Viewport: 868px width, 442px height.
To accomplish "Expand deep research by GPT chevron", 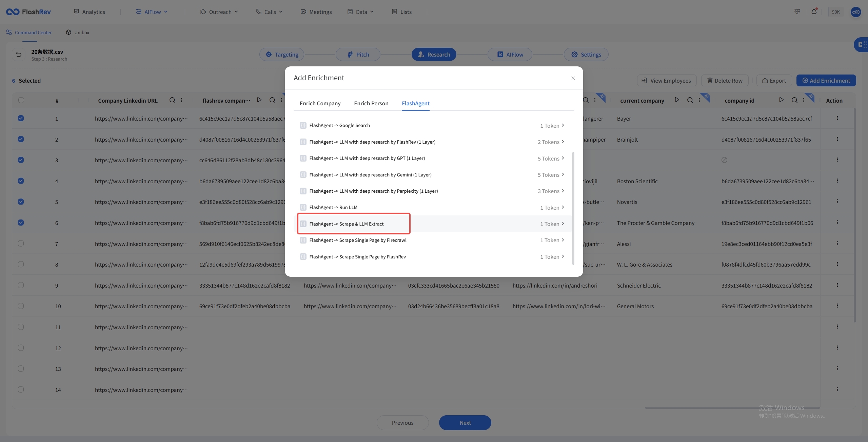I will [563, 158].
